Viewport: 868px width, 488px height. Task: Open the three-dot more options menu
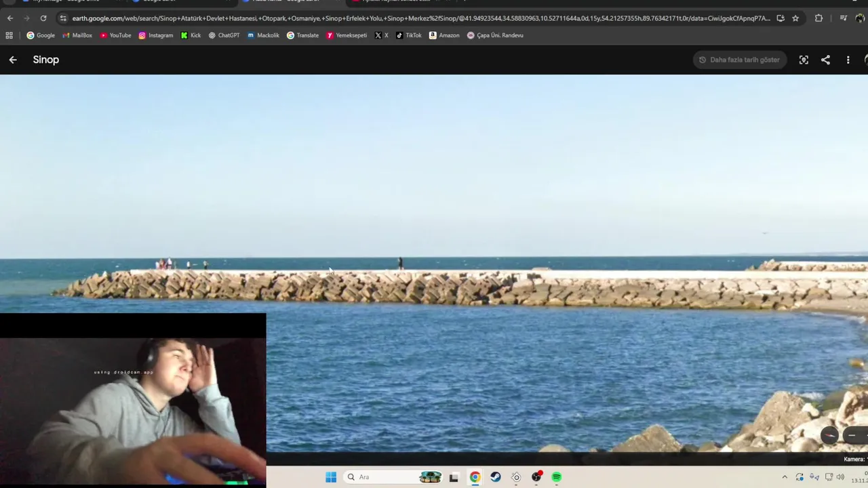point(848,60)
